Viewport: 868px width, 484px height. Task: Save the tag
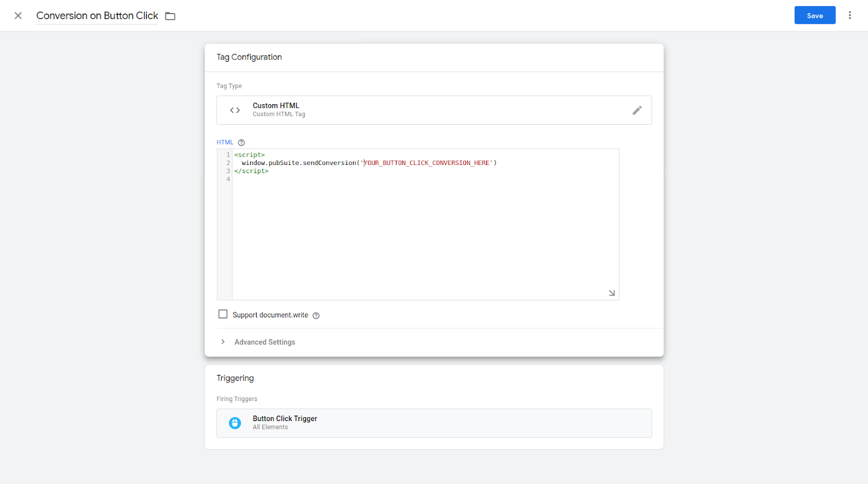point(815,16)
